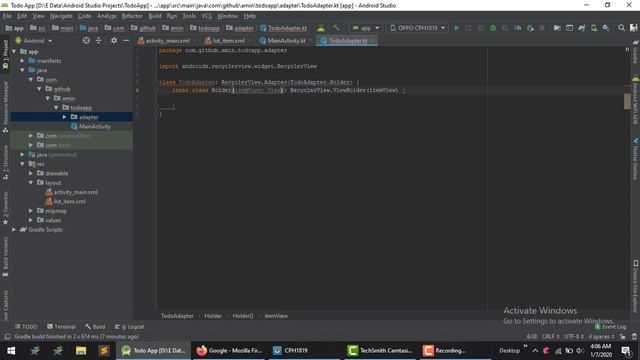Collapse all in Project panel
This screenshot has width=640, height=360.
tap(98, 40)
